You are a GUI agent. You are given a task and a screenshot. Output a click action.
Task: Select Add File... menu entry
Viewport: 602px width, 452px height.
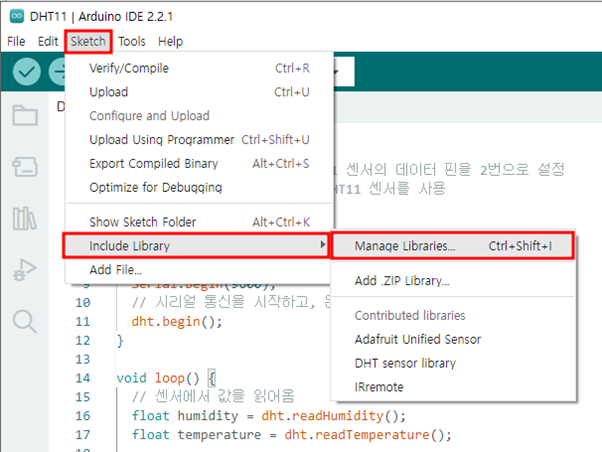coord(199,270)
